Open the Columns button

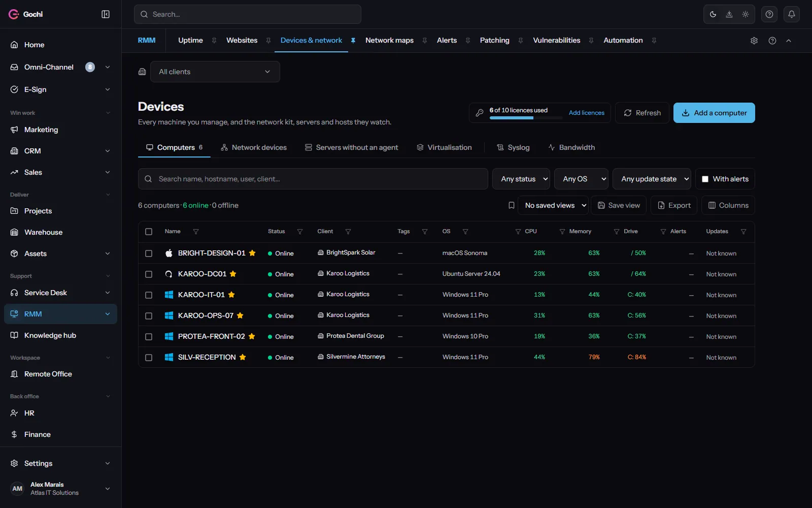728,205
